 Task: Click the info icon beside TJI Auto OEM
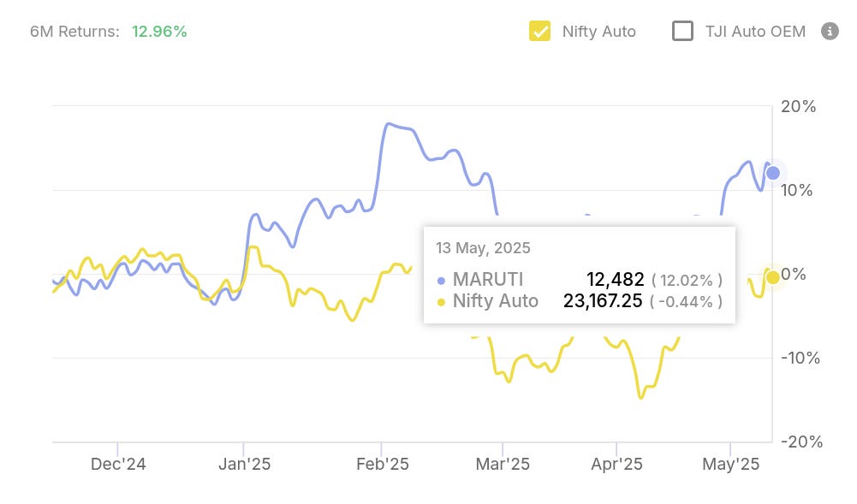829,32
